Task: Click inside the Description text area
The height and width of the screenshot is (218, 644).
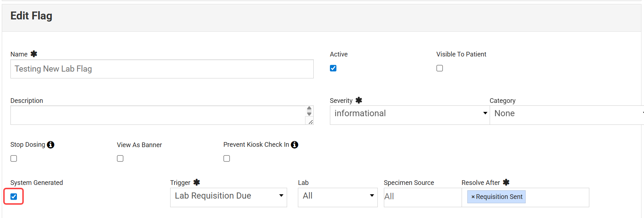Action: pos(158,115)
